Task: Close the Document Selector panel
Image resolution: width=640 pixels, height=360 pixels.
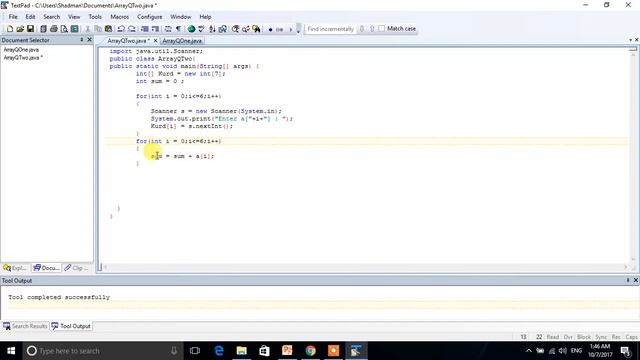Action: tap(89, 40)
